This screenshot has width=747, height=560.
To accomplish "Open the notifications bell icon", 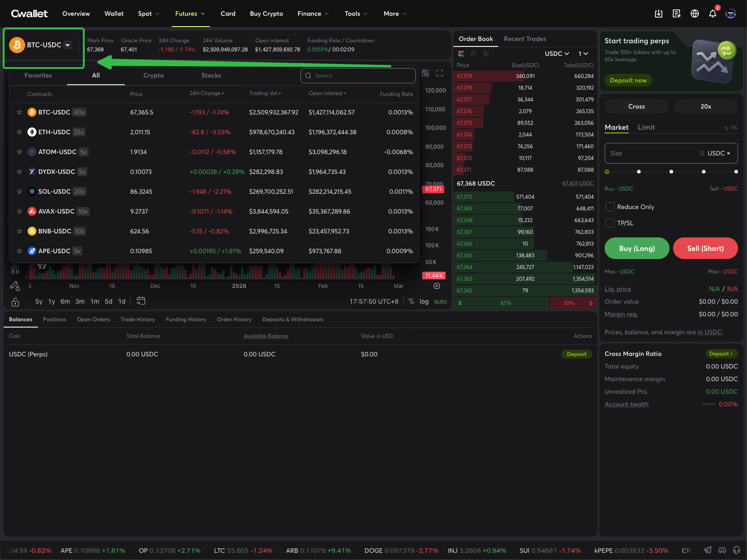I will pos(712,14).
